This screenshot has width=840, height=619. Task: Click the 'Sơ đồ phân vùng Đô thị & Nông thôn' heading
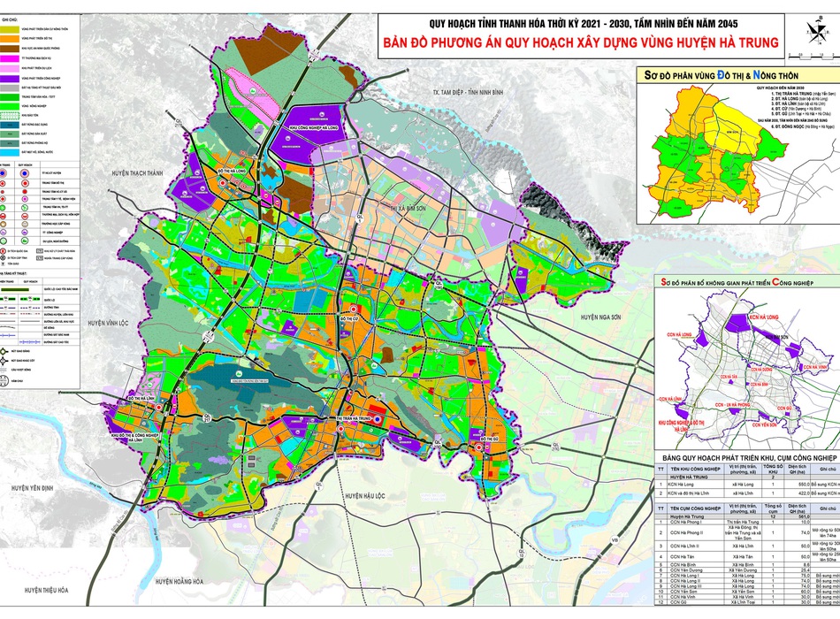[721, 75]
